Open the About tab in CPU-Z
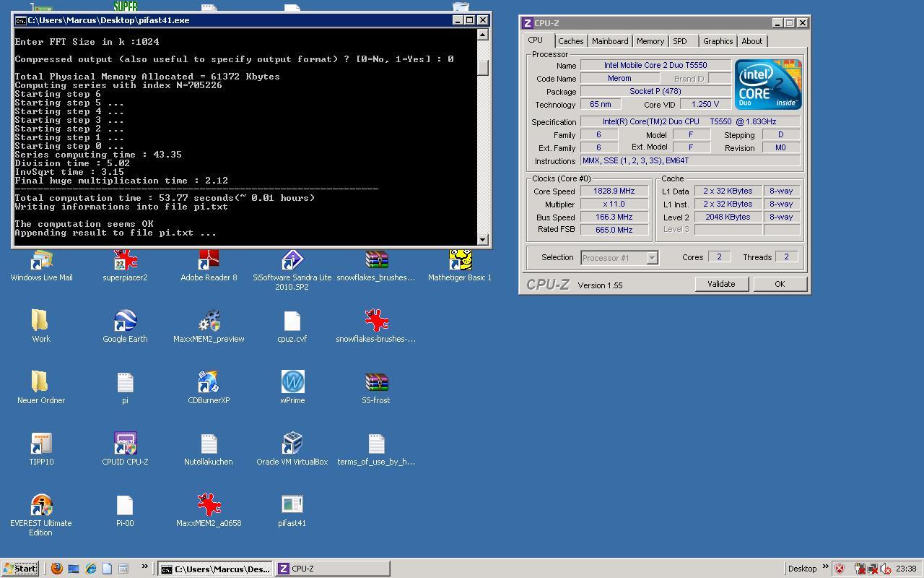The image size is (924, 578). click(751, 41)
